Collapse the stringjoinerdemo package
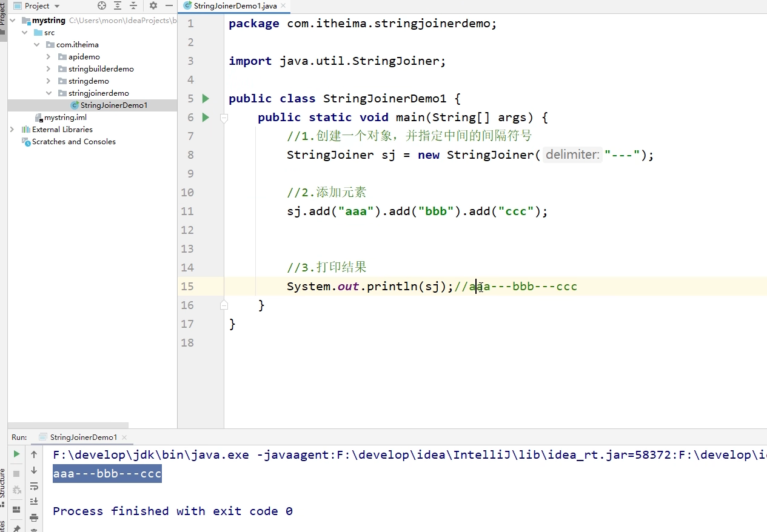This screenshot has width=767, height=532. [x=49, y=93]
